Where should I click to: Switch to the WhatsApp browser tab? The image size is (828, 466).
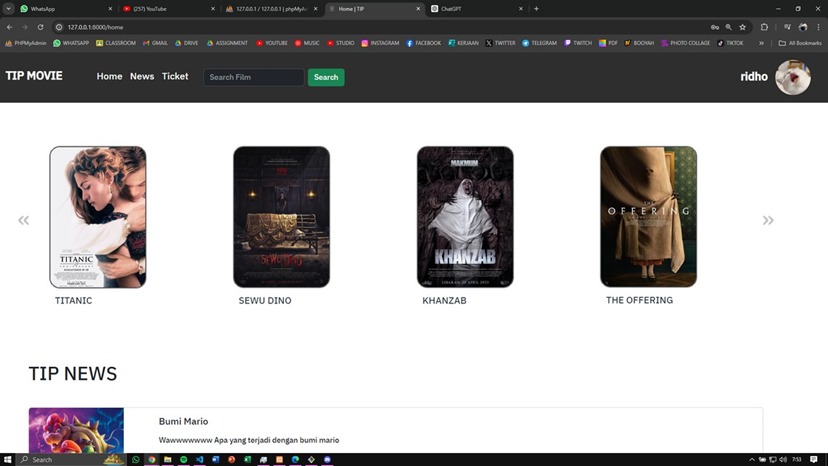[x=43, y=8]
